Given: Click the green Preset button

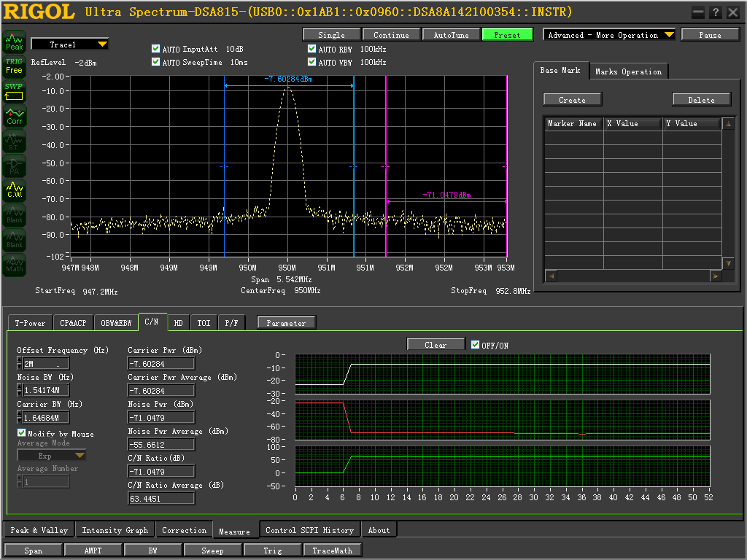Looking at the screenshot, I should (508, 35).
